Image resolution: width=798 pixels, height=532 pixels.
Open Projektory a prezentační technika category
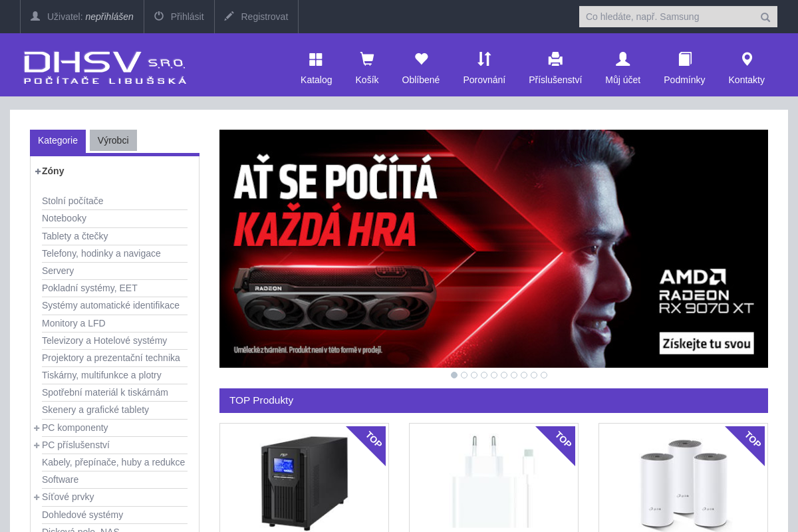[111, 358]
